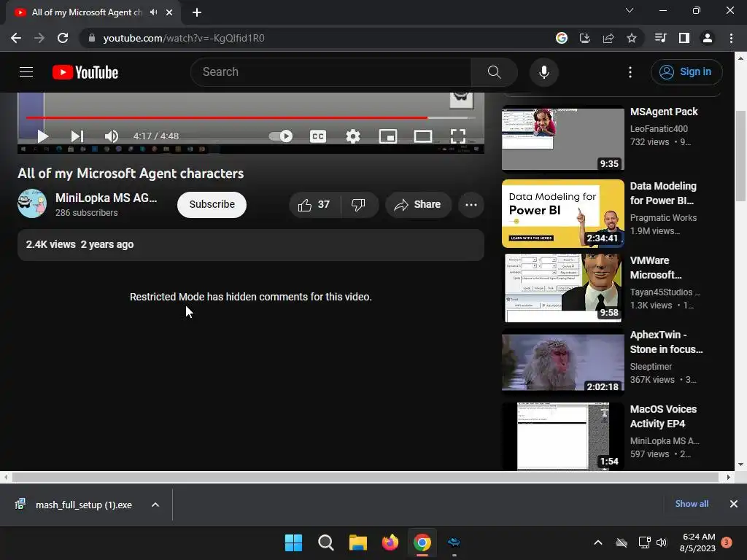Image resolution: width=747 pixels, height=560 pixels.
Task: Open the Chrome profile icon
Action: [x=708, y=38]
